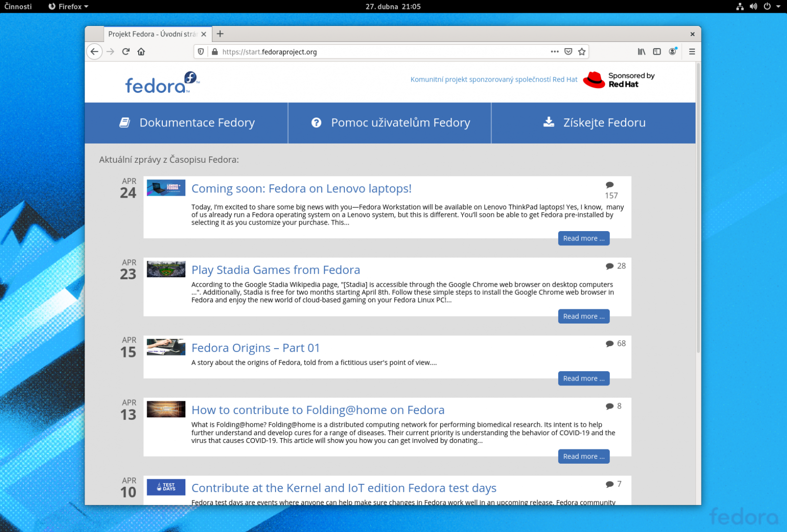The image size is (787, 532).
Task: Mute system volume in the top bar
Action: [x=754, y=6]
